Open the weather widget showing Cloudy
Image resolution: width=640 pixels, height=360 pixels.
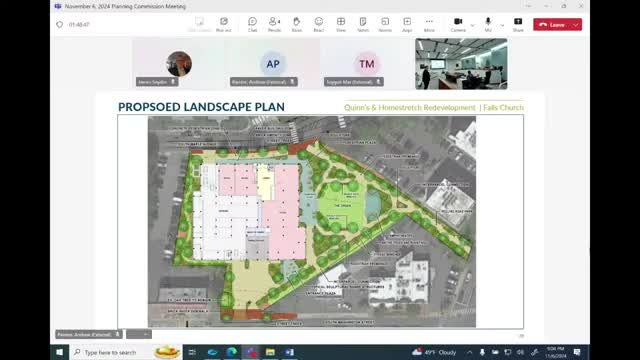coord(434,352)
